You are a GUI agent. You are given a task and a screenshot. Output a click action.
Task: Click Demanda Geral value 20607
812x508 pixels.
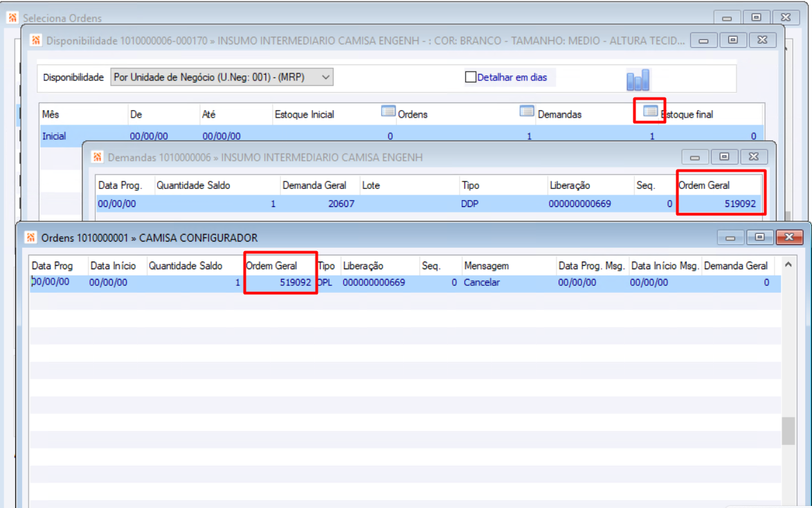[341, 203]
